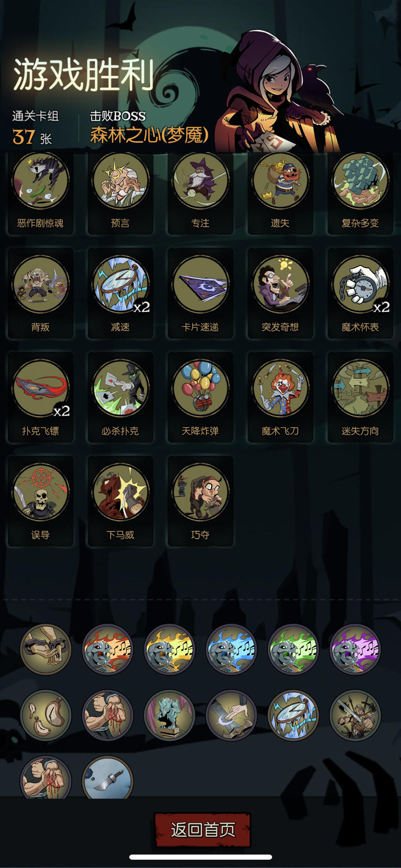The image size is (401, 868).
Task: Select the 复杂多变 cube card
Action: tap(360, 182)
